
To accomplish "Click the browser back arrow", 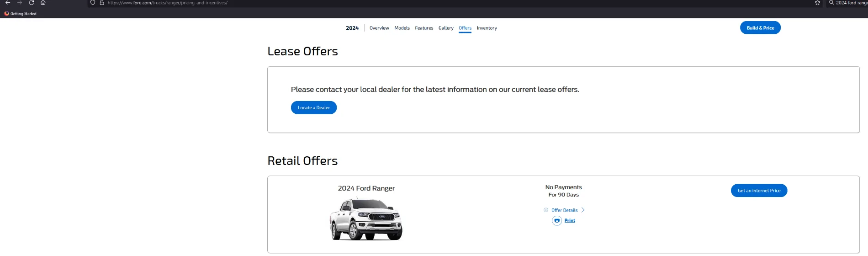I will tap(8, 3).
